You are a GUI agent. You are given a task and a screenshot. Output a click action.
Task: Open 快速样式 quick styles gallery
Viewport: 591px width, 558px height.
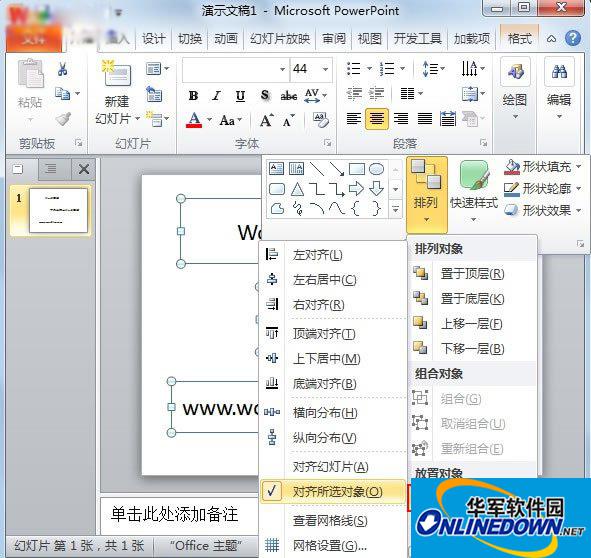[x=474, y=192]
